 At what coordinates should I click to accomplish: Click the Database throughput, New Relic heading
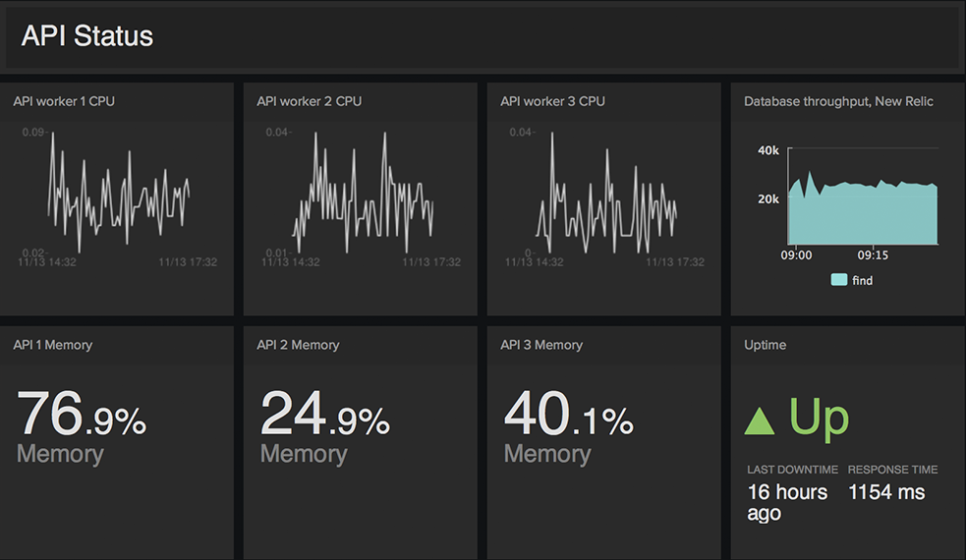pos(838,101)
